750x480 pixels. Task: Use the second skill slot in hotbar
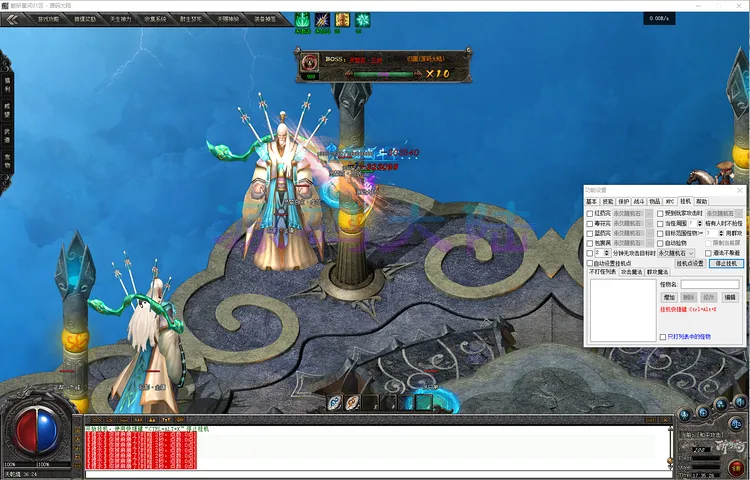pyautogui.click(x=353, y=402)
